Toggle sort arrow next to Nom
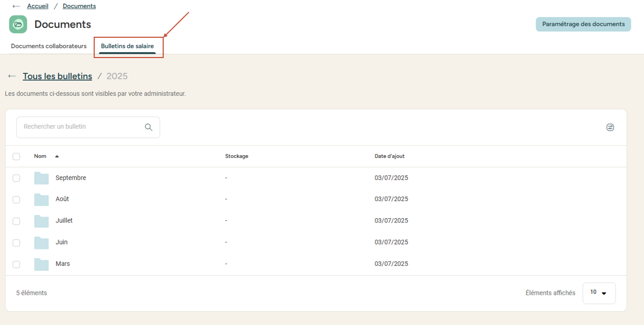 click(x=57, y=156)
